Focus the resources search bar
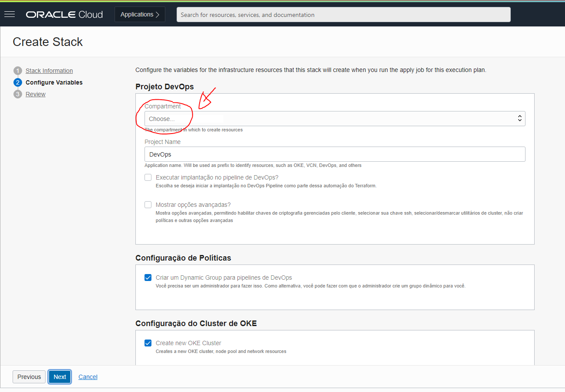 click(343, 14)
